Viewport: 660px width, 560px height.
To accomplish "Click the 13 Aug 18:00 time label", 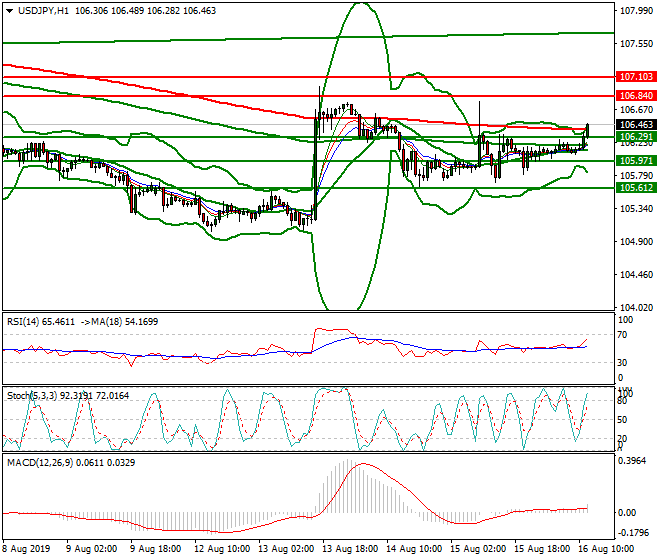I will (x=350, y=549).
